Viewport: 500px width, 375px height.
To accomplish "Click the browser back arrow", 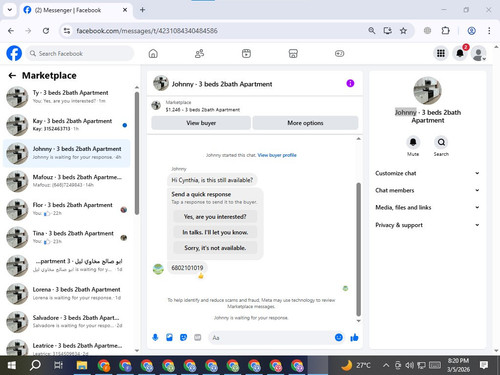I will click(11, 31).
